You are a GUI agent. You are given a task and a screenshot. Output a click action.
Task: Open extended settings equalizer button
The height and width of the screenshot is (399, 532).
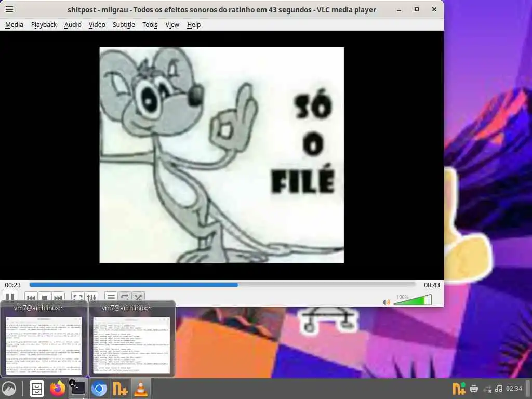point(91,297)
